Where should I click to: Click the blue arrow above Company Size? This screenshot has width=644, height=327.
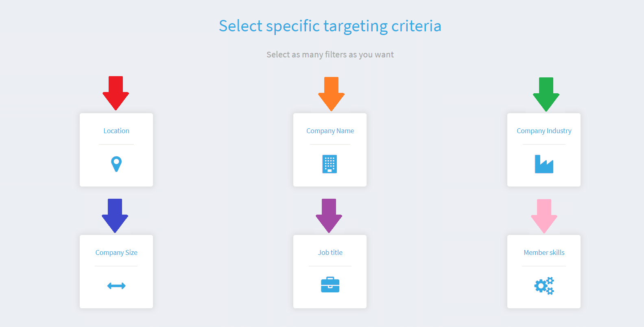[x=115, y=216]
